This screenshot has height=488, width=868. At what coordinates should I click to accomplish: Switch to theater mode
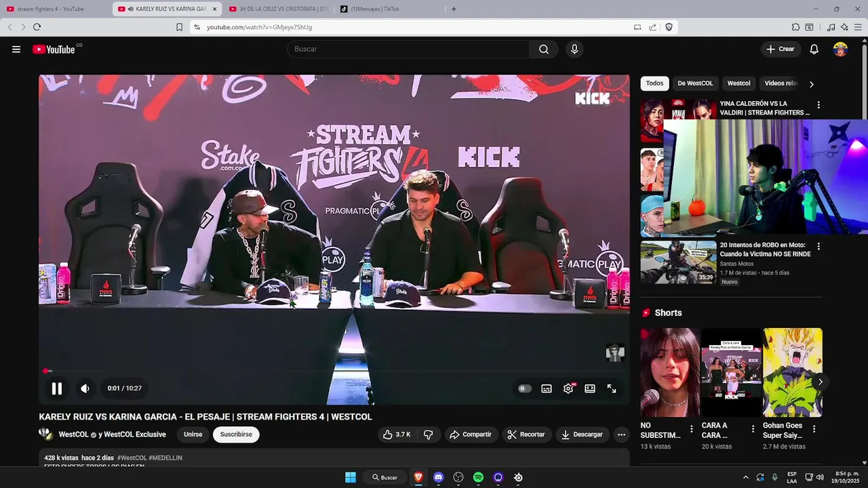(590, 388)
